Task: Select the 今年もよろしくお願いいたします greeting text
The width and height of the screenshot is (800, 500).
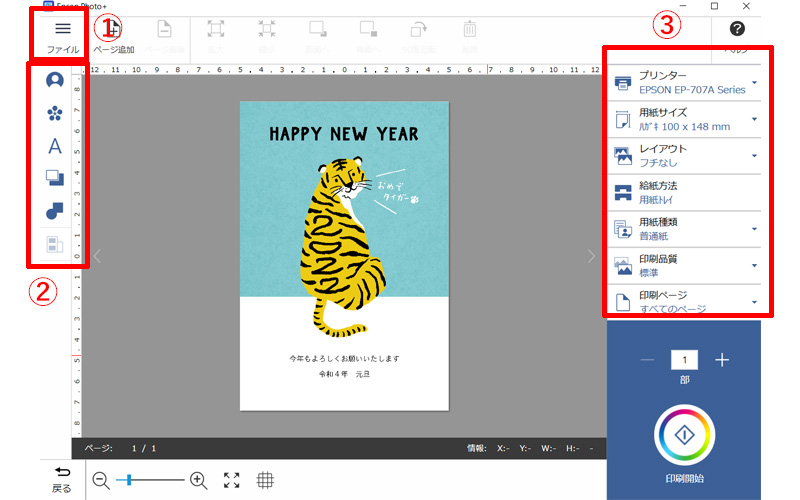Action: click(x=344, y=358)
